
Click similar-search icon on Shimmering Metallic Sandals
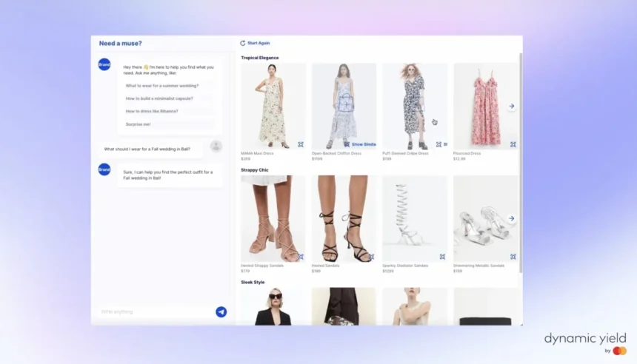(x=513, y=257)
